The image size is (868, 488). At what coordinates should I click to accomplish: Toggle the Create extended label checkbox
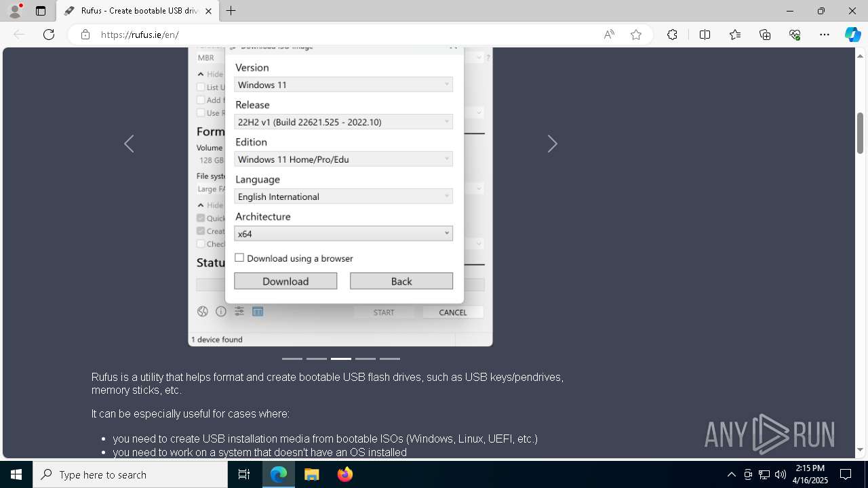coord(201,231)
